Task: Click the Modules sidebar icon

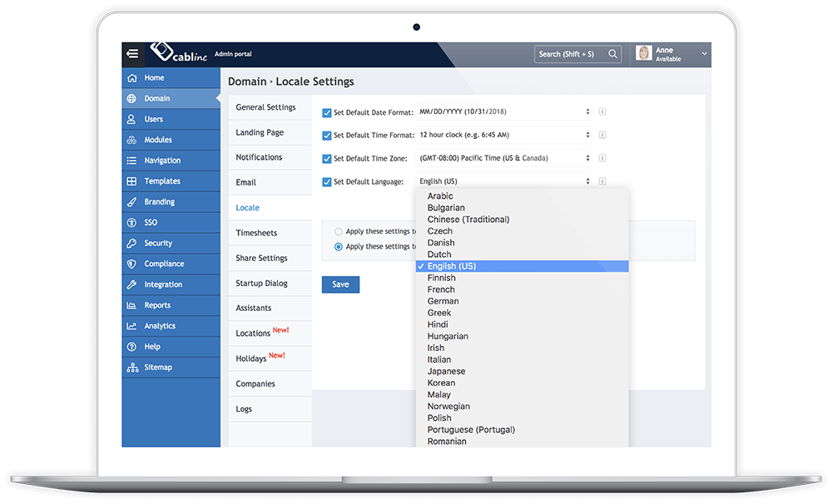Action: pyautogui.click(x=133, y=140)
